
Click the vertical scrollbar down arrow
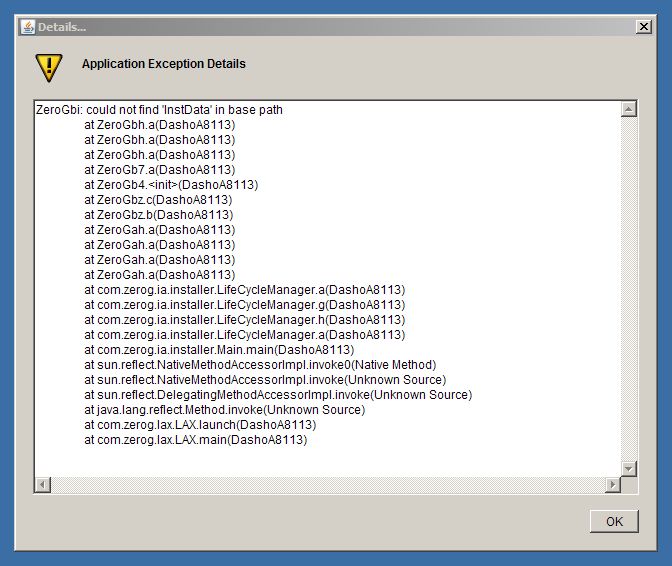pyautogui.click(x=628, y=468)
